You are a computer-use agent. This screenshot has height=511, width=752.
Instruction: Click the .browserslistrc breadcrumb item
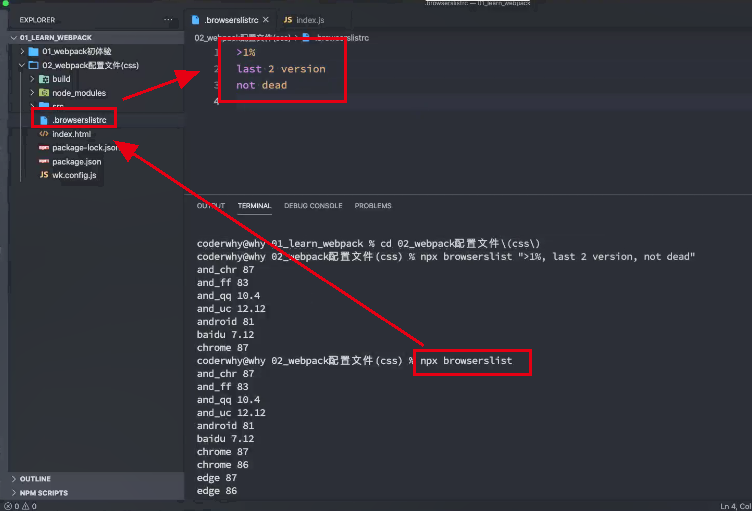click(336, 37)
